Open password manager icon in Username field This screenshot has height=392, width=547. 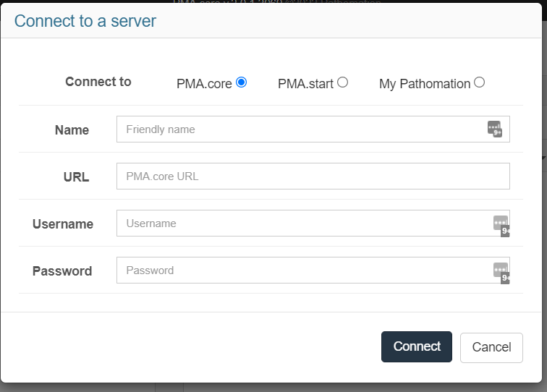pos(501,223)
